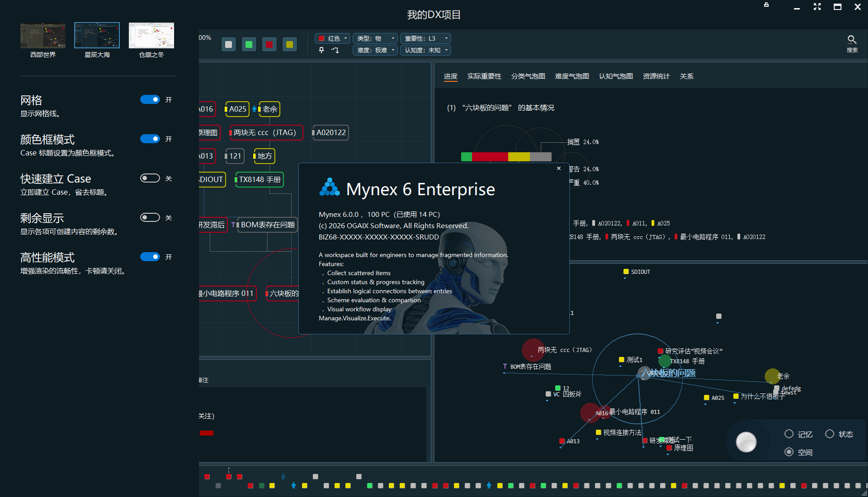Select the 最小电路程序 011 case box
Image resolution: width=868 pixels, height=497 pixels.
[227, 293]
